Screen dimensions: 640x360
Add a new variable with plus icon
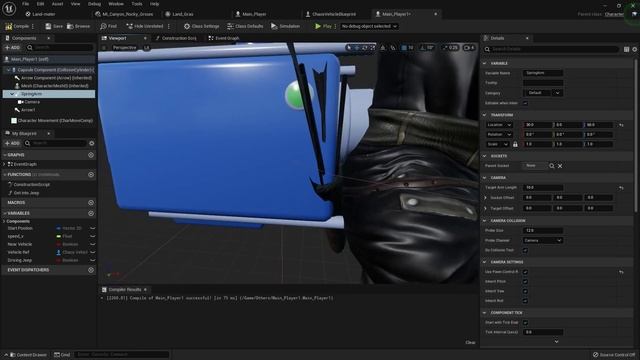(91, 213)
